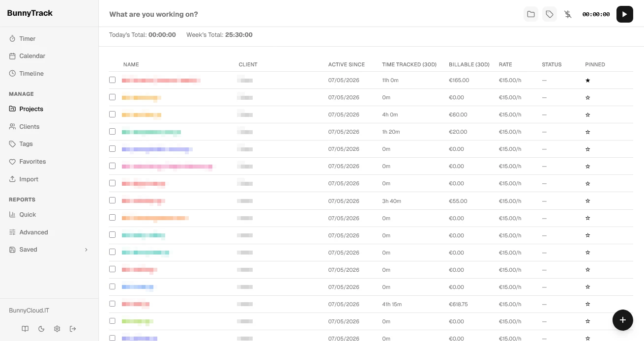Open the tag picker icon in timer bar
The height and width of the screenshot is (341, 644).
coord(550,14)
